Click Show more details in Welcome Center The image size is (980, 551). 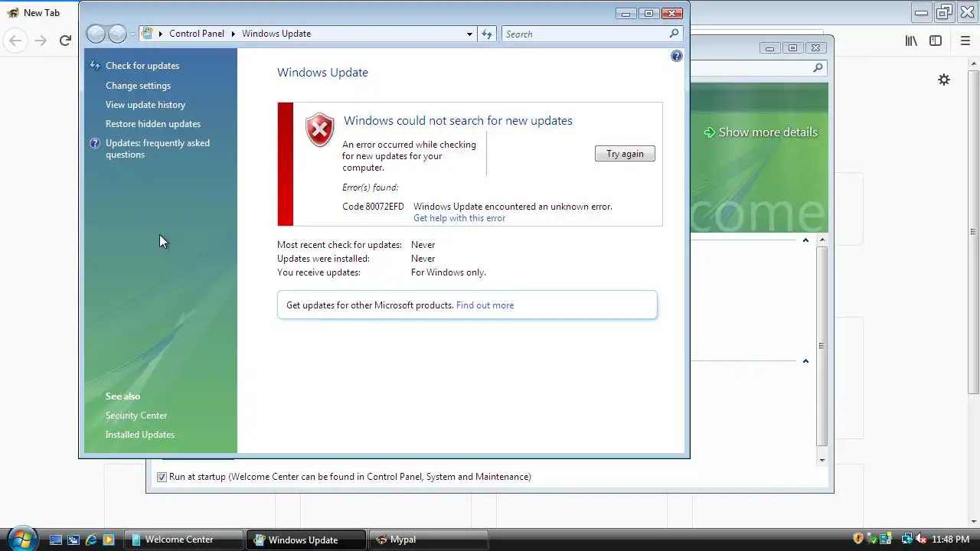point(768,132)
